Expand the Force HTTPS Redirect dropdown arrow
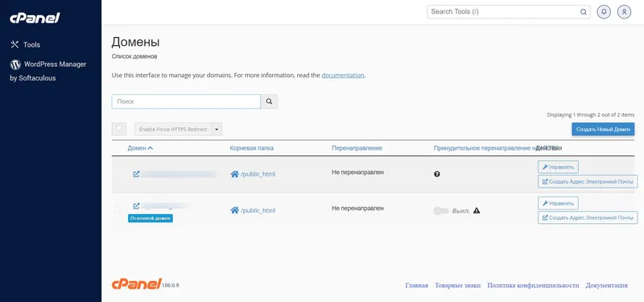644x302 pixels. (x=217, y=129)
